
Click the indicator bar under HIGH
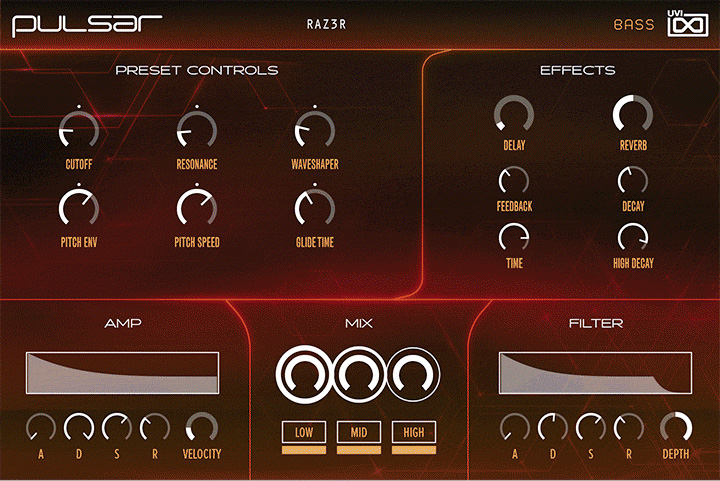point(414,450)
